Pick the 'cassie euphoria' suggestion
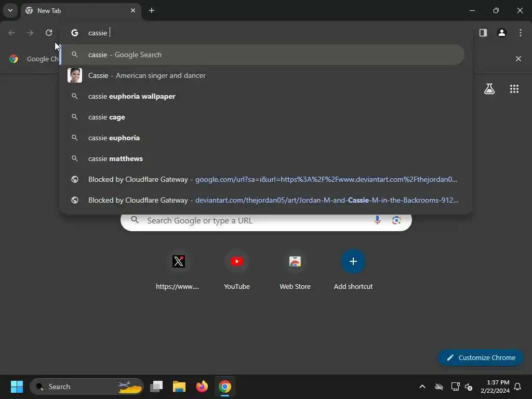This screenshot has width=532, height=399. [262, 138]
